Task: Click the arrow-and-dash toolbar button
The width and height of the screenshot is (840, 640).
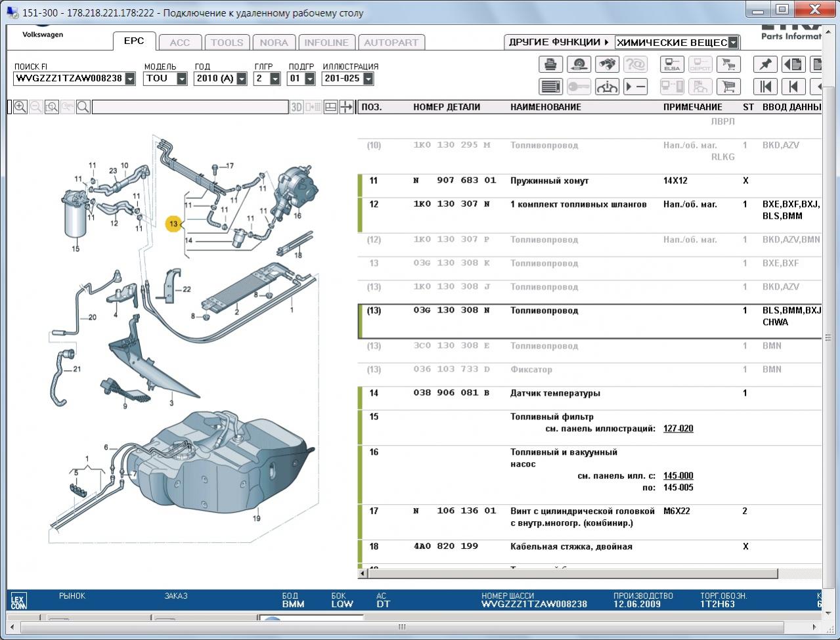Action: coord(635,87)
